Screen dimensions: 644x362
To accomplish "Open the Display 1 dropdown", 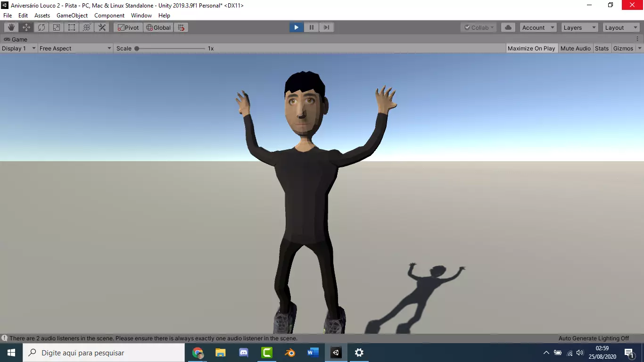I will click(x=19, y=48).
